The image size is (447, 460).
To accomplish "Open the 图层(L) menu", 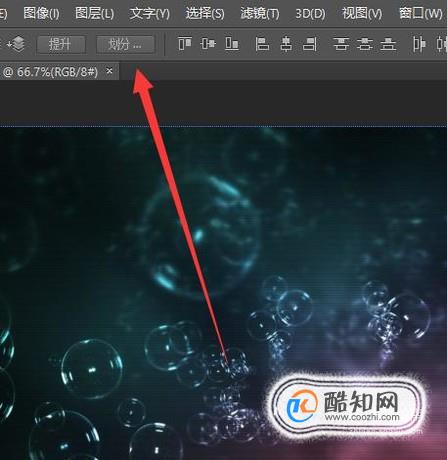I will click(95, 14).
